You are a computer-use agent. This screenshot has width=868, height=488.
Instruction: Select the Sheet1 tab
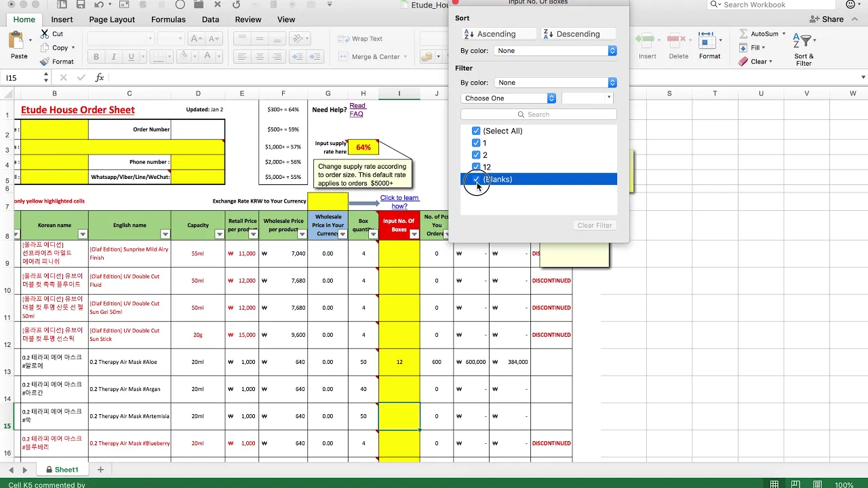click(x=62, y=470)
